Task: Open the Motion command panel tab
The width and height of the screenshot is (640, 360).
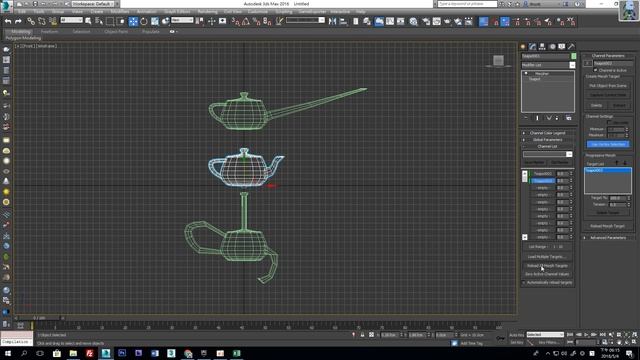Action: 552,47
